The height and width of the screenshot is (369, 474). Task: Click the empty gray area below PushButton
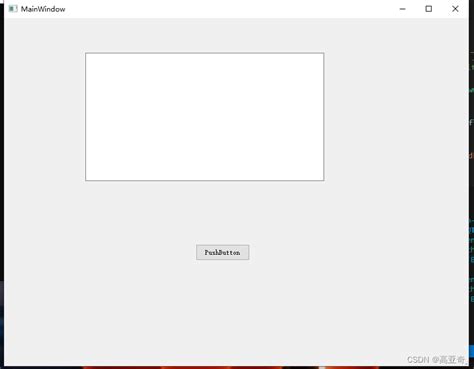[223, 310]
